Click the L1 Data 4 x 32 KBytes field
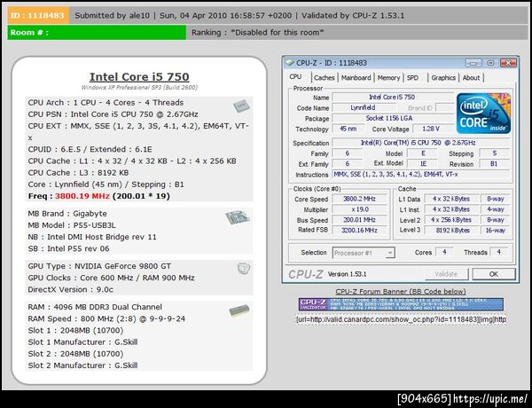 pyautogui.click(x=451, y=199)
